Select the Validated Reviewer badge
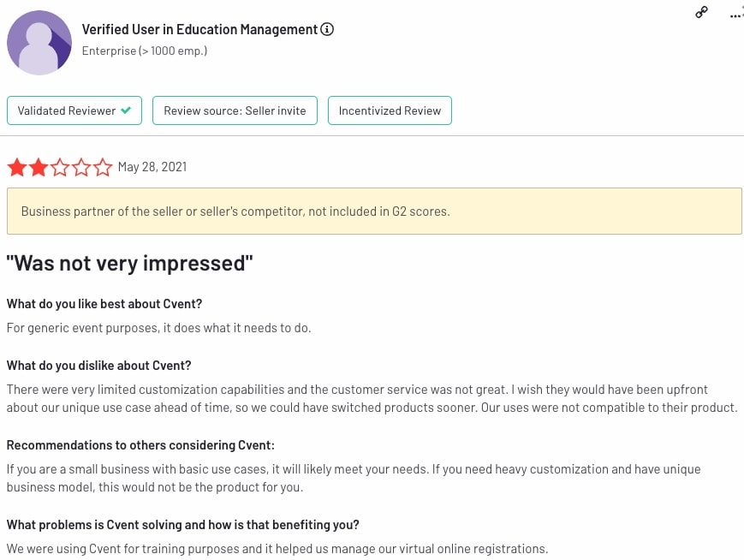744x560 pixels. pos(74,110)
